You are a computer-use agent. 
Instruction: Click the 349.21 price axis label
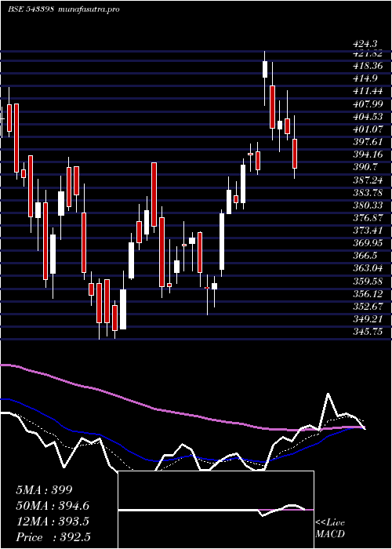[x=368, y=318]
